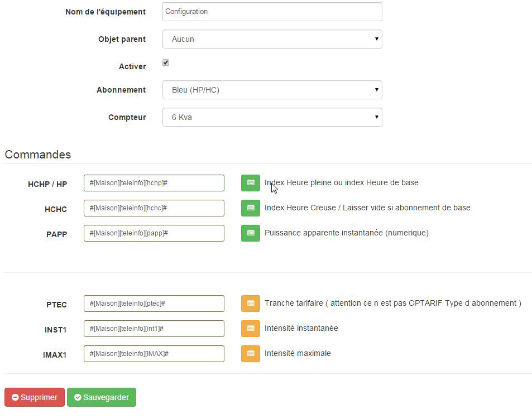This screenshot has width=532, height=419.
Task: Click into the HCHP / HP command field
Action: pyautogui.click(x=154, y=183)
